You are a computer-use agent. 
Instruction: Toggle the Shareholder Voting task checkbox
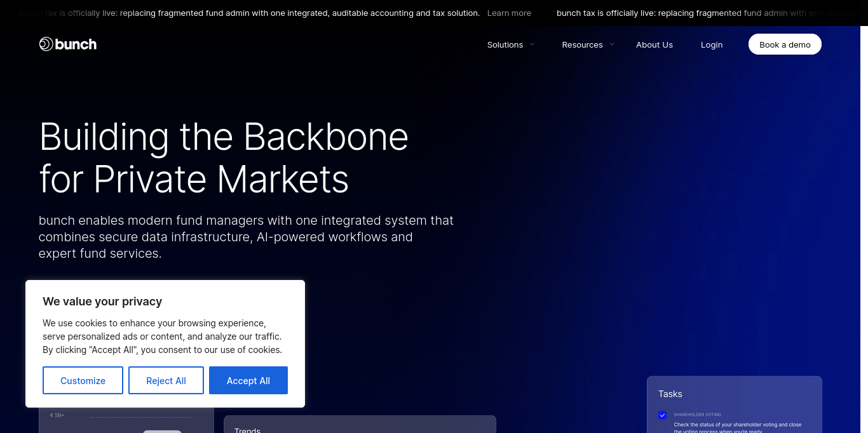tap(662, 415)
